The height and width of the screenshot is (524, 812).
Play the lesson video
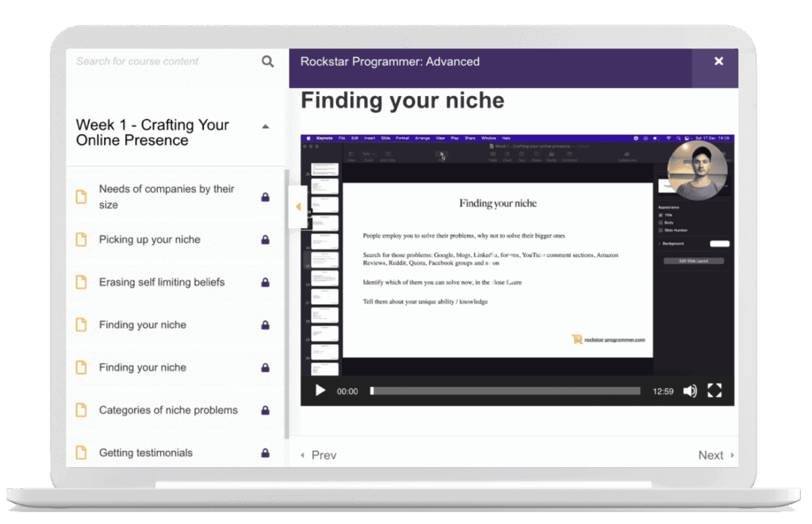click(x=320, y=391)
